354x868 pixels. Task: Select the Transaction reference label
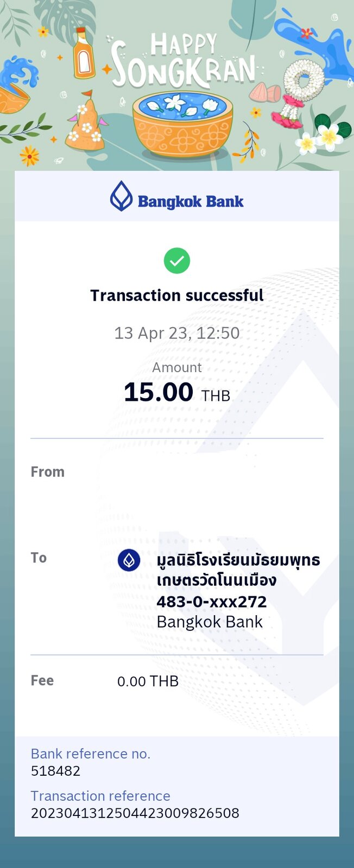(100, 796)
